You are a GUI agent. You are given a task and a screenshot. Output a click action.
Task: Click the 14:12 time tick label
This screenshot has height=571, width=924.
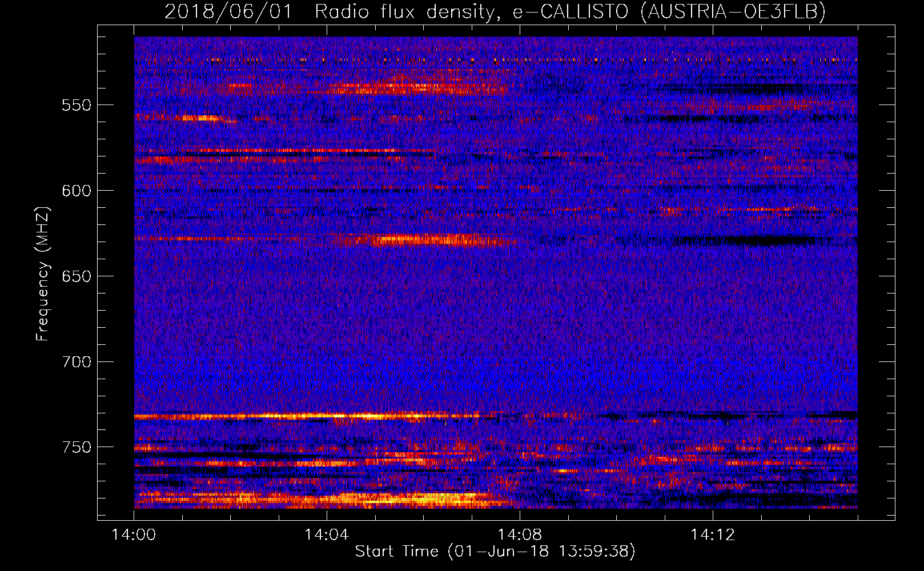point(713,535)
